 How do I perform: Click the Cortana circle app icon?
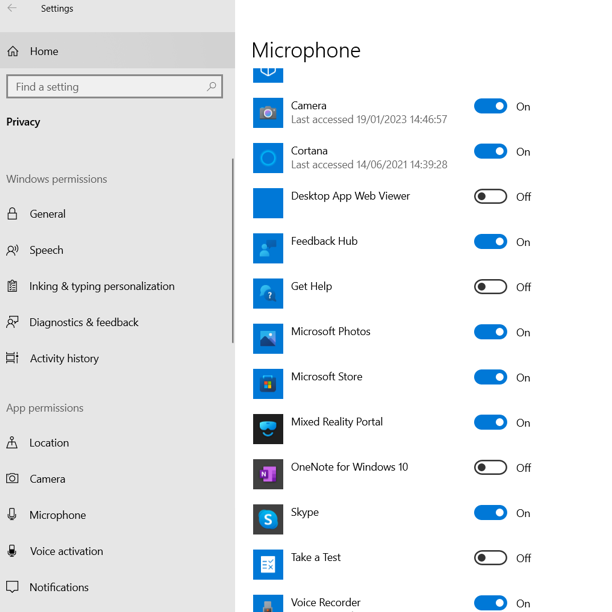[x=268, y=158]
